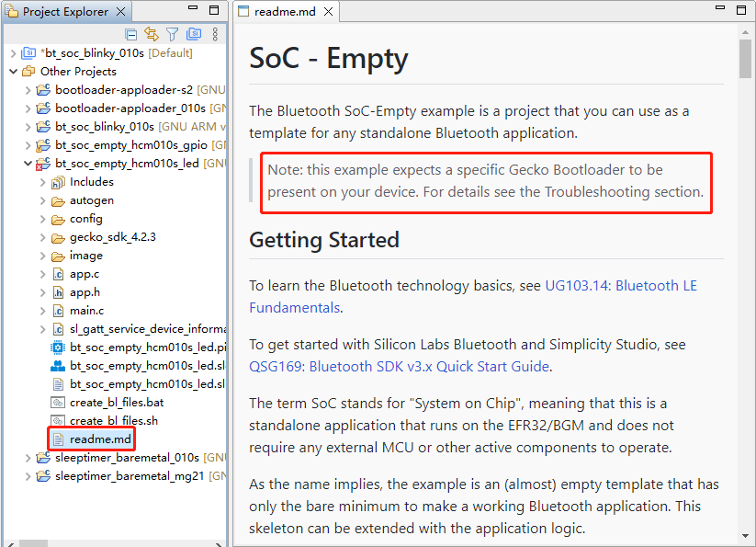Click the blue SI folder icon in toolbar
This screenshot has height=547, width=756.
(194, 34)
